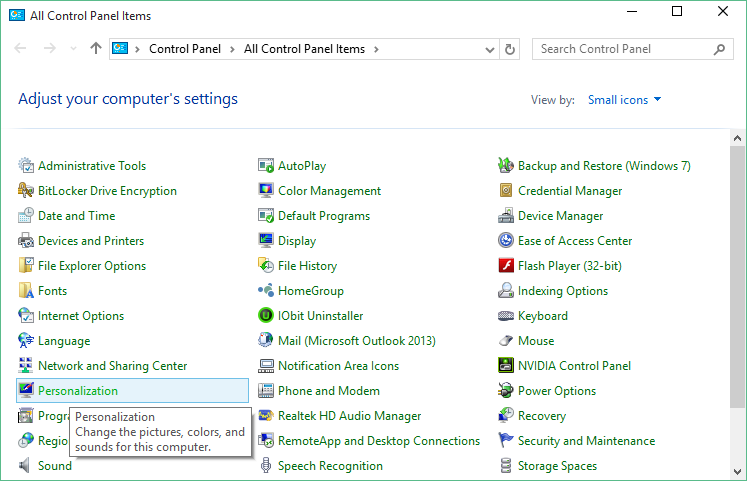Expand the chevron after All Control Panel Items
The height and width of the screenshot is (481, 747).
[375, 49]
